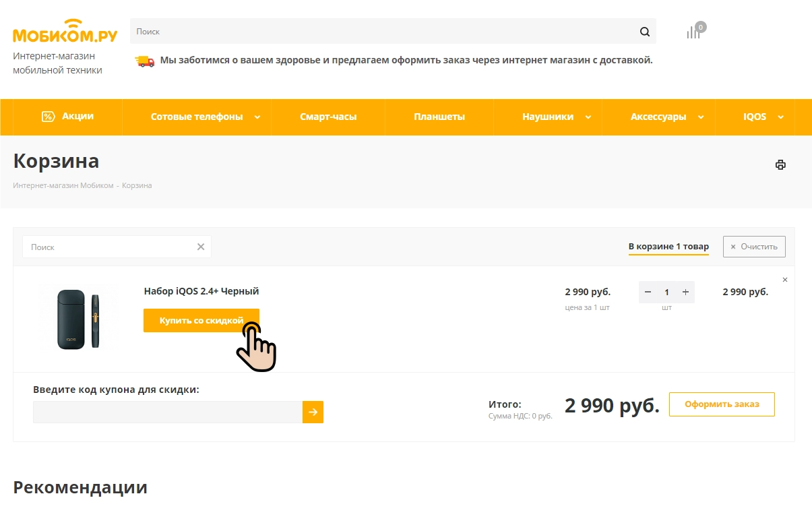Open the Аксессуары category
Image resolution: width=812 pixels, height=525 pixels.
click(x=658, y=117)
